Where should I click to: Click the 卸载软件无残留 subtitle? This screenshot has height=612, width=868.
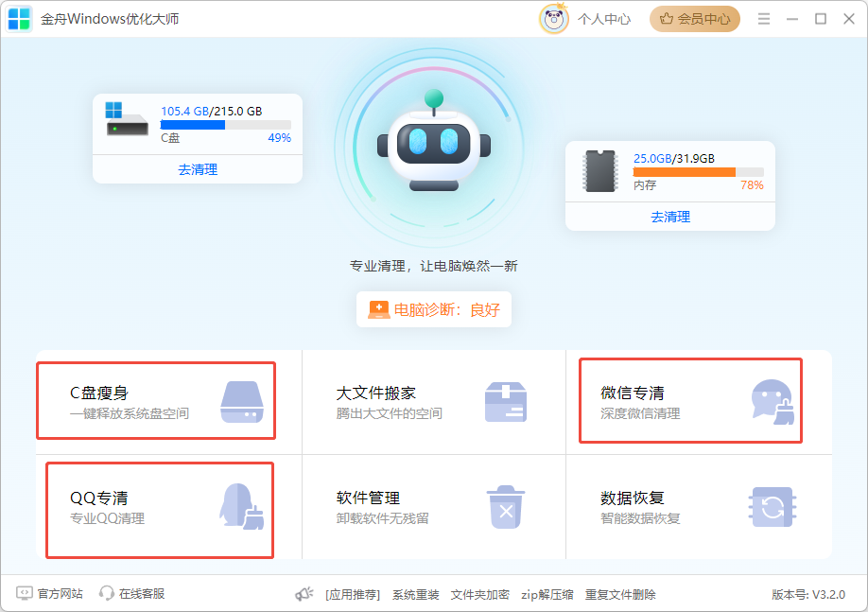coord(383,519)
